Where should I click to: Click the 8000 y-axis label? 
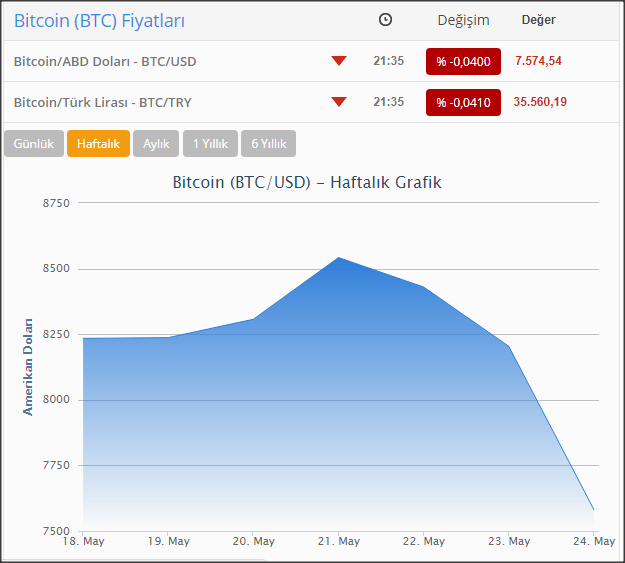[x=56, y=399]
